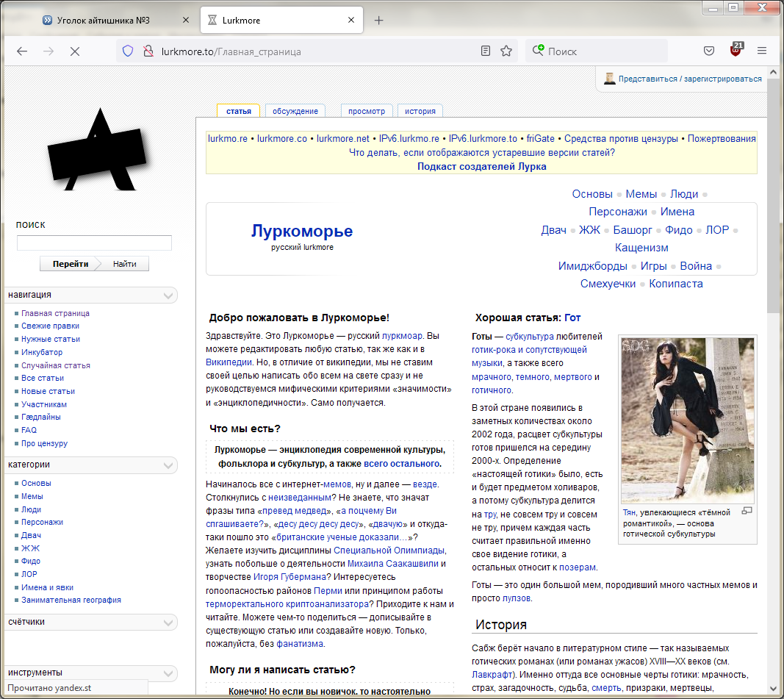This screenshot has height=699, width=784.
Task: Expand the инструменты sidebar section
Action: (x=168, y=673)
